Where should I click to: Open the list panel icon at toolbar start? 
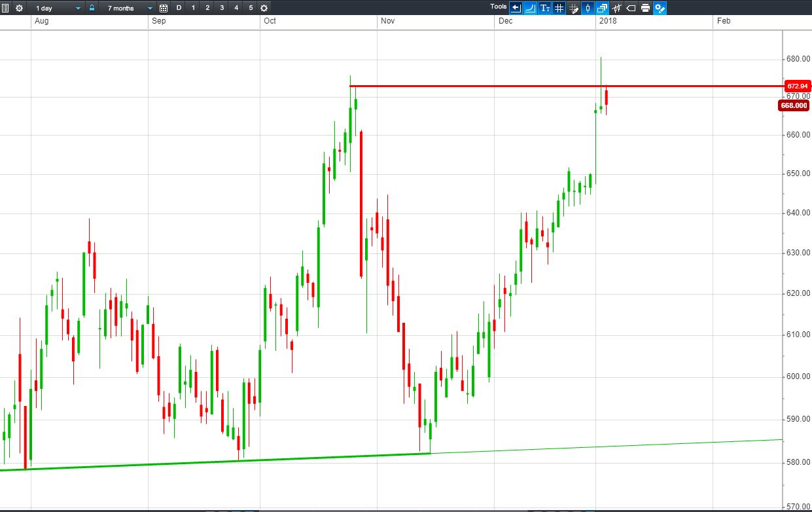(6, 8)
